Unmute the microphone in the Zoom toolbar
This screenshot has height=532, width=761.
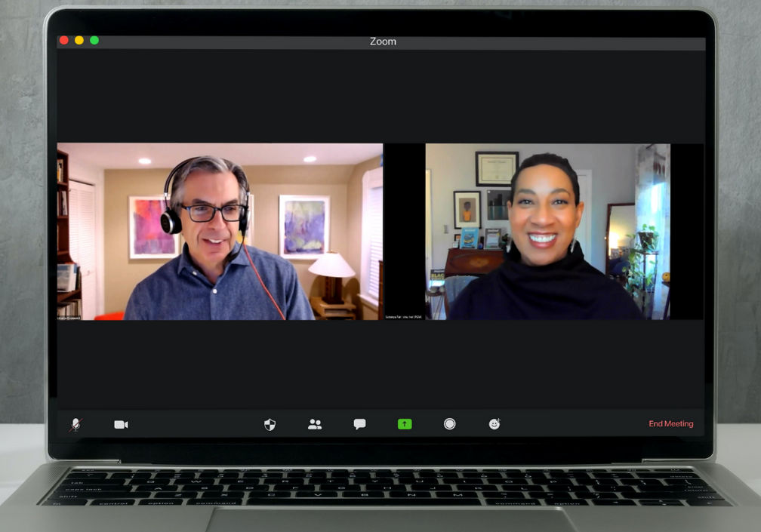pos(75,425)
